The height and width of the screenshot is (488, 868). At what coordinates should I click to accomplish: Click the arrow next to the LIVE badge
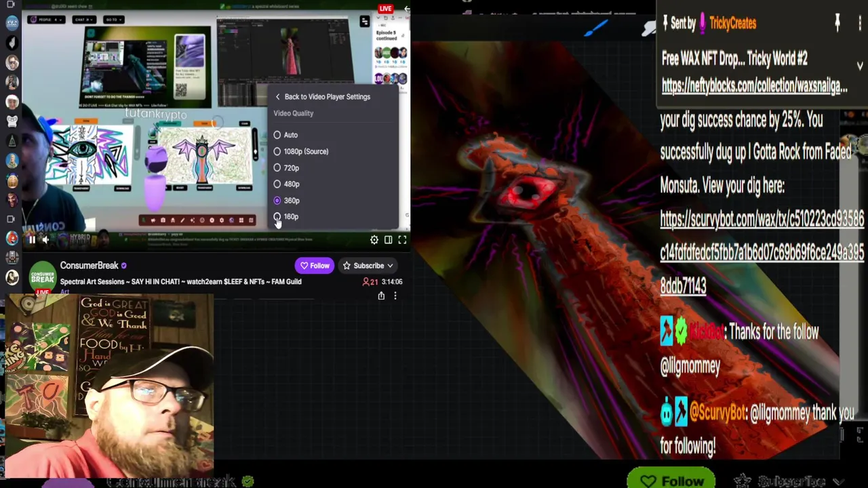(x=406, y=8)
